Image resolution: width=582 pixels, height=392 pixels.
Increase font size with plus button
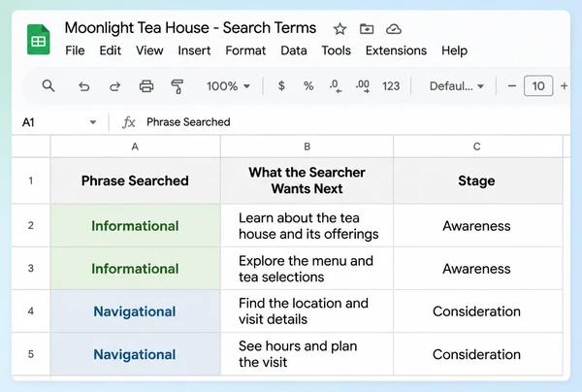pyautogui.click(x=564, y=86)
